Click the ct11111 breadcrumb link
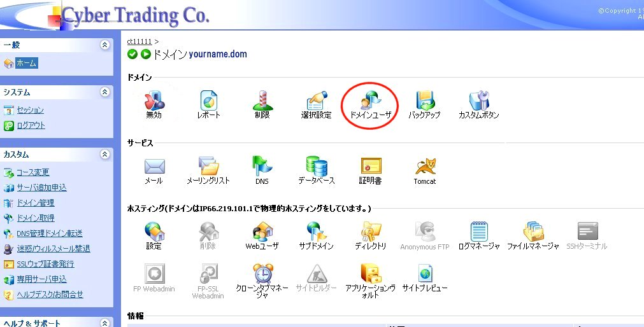Screen dimensions: 644x327 (x=139, y=41)
